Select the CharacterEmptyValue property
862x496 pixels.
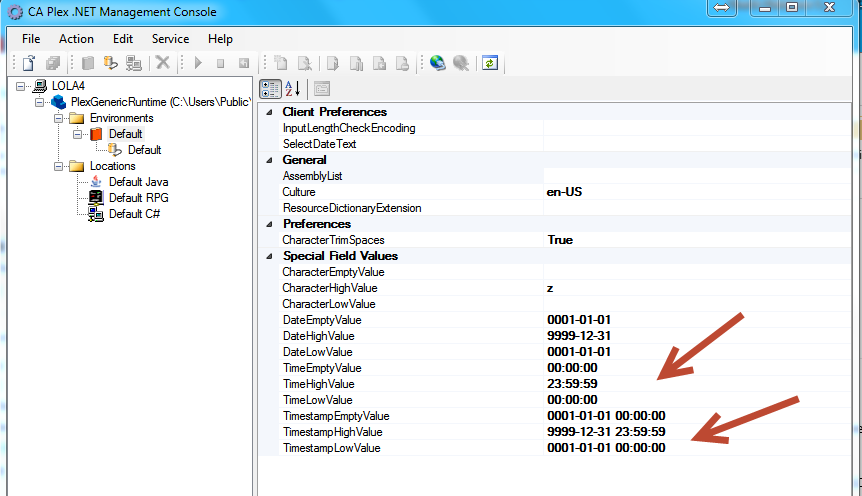point(333,272)
